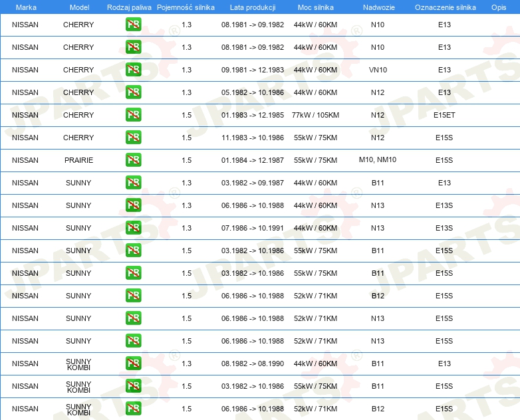Image resolution: width=520 pixels, height=420 pixels.
Task: Select SUNNY in the 07.1986 -> 10.1991 row
Action: 78,228
